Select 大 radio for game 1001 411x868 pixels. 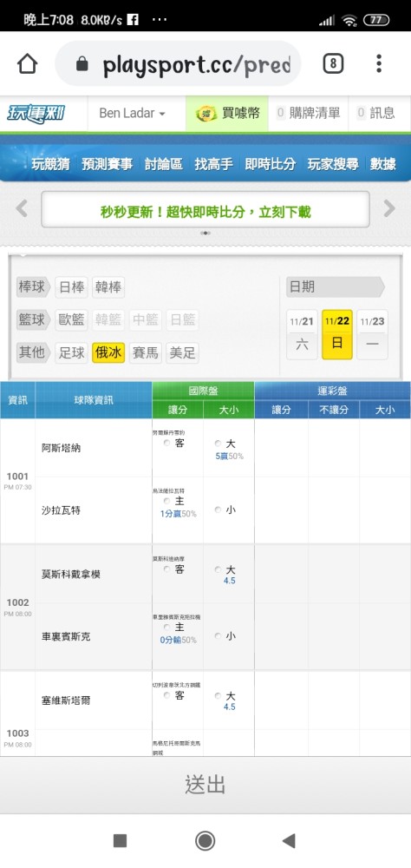click(x=218, y=444)
